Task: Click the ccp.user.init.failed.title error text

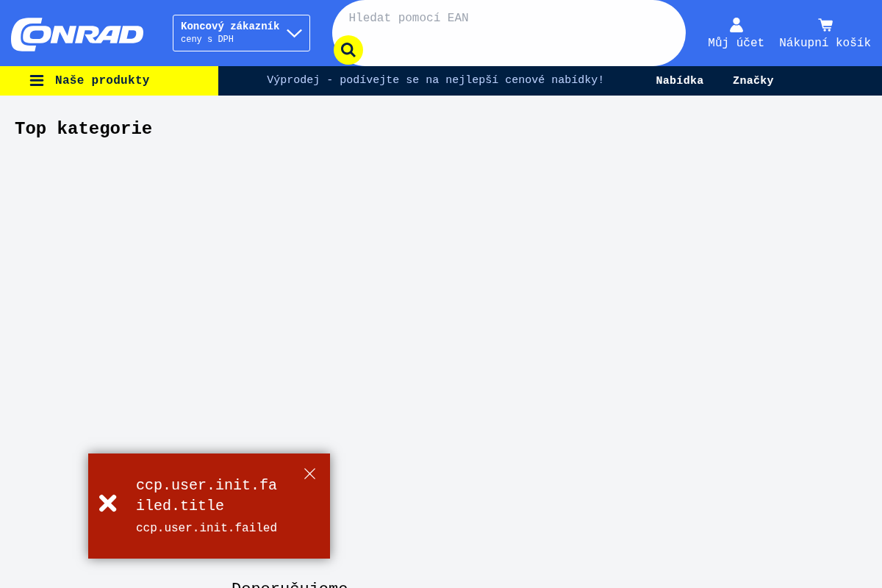Action: [x=207, y=495]
